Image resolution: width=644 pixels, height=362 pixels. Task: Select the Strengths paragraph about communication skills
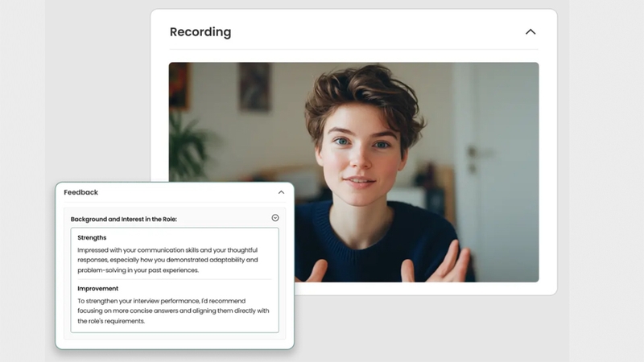167,260
